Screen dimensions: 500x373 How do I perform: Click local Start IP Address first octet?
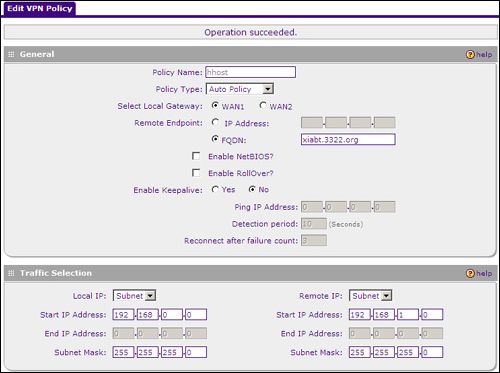click(x=123, y=314)
